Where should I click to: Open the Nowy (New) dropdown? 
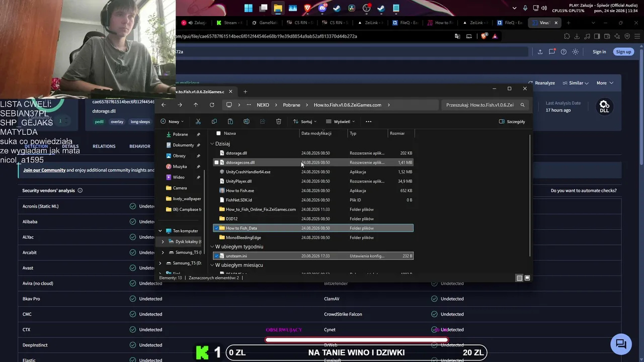(x=172, y=122)
